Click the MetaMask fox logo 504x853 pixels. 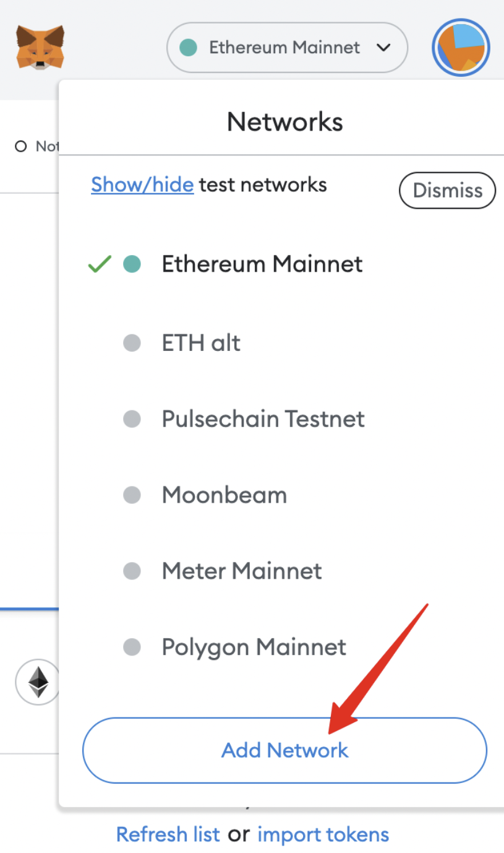[40, 47]
